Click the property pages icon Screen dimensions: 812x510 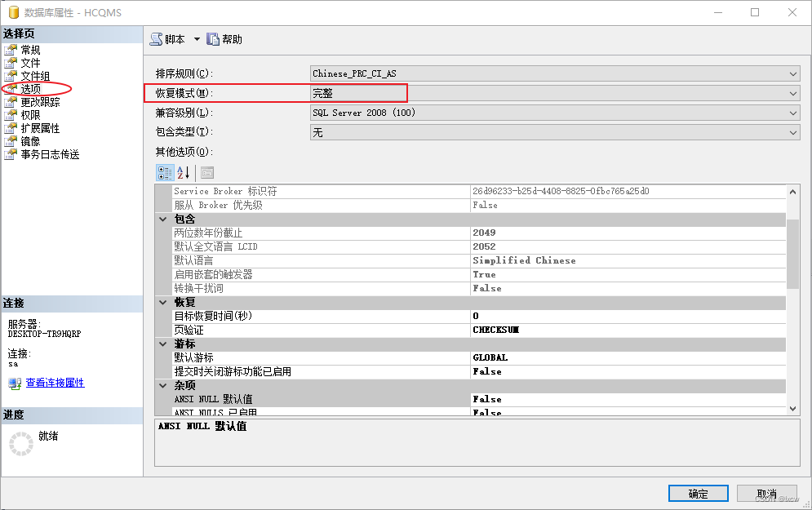207,172
